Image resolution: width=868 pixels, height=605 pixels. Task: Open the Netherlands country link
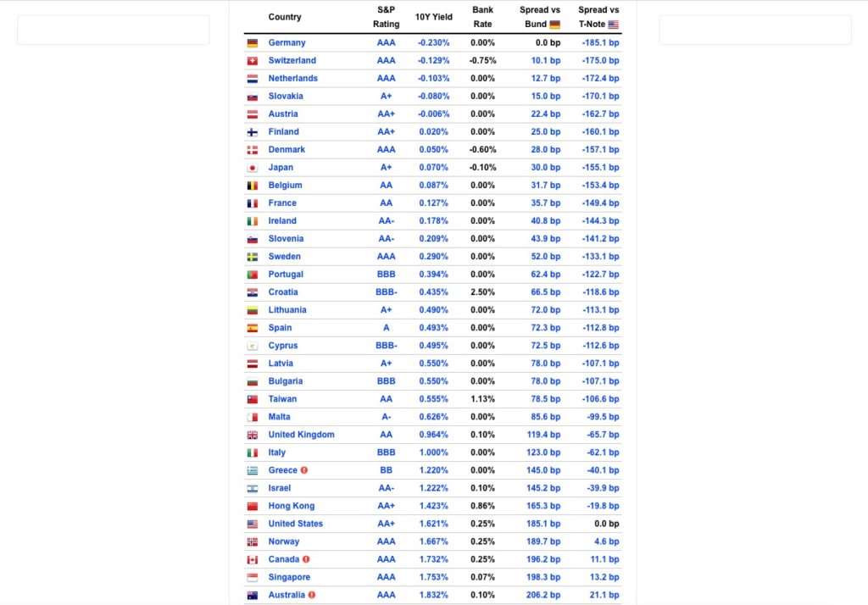click(292, 78)
